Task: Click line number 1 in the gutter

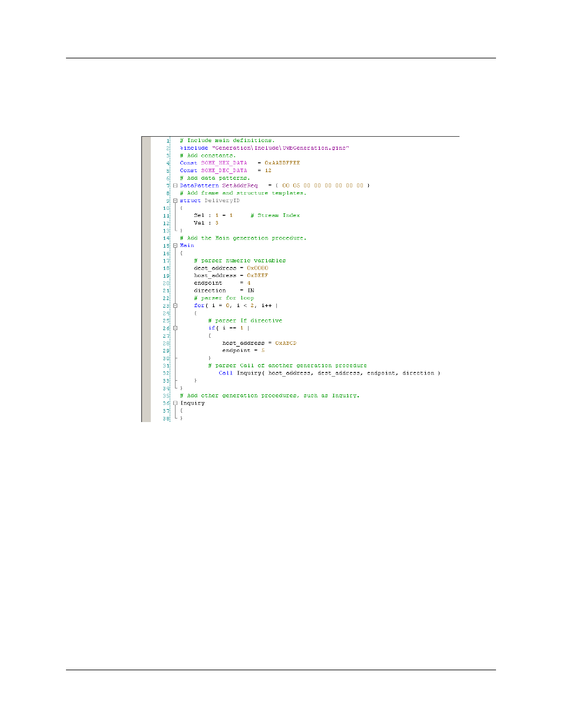Action: tap(167, 141)
